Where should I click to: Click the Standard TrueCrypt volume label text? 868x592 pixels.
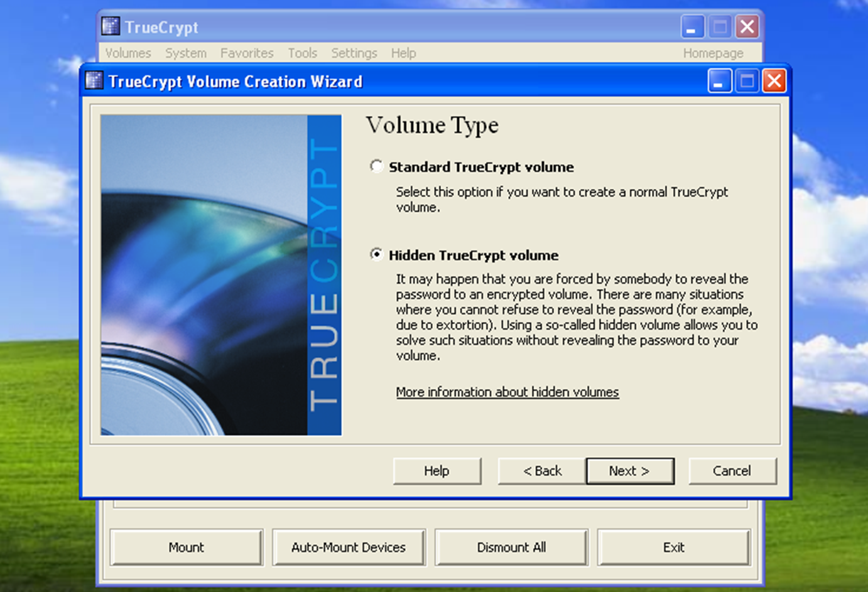coord(482,167)
